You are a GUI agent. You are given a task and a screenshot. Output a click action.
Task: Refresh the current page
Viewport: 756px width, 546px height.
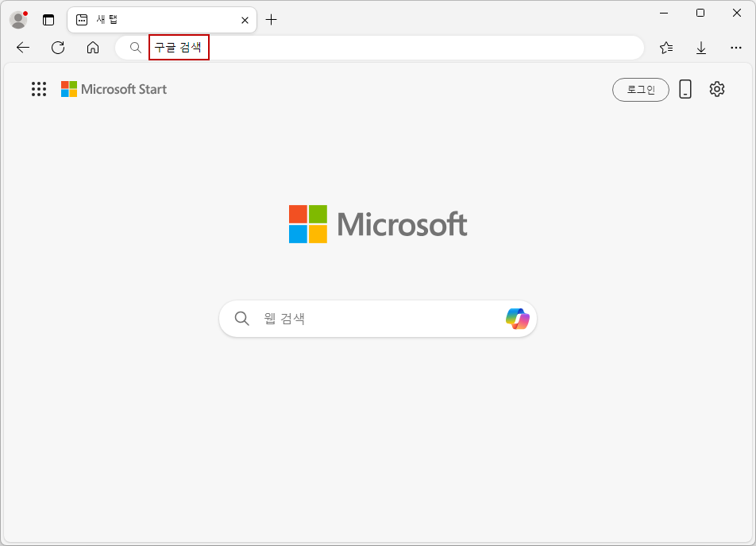click(x=58, y=47)
